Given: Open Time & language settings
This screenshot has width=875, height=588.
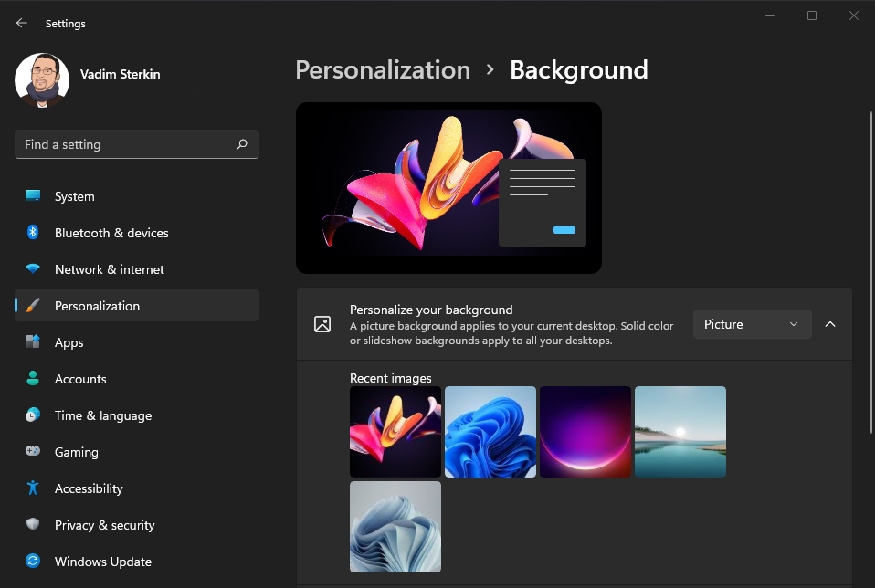Looking at the screenshot, I should coord(137,415).
